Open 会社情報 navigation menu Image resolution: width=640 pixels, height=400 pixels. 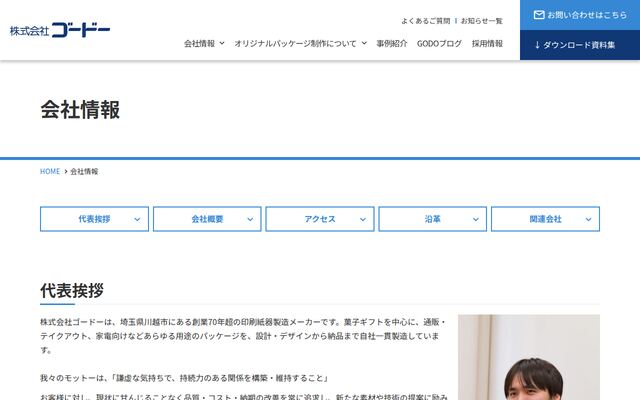tap(199, 43)
